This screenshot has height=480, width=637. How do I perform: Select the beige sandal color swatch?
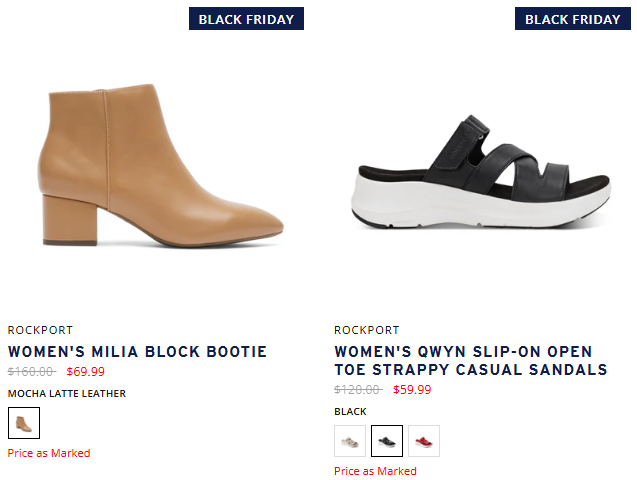pos(350,441)
